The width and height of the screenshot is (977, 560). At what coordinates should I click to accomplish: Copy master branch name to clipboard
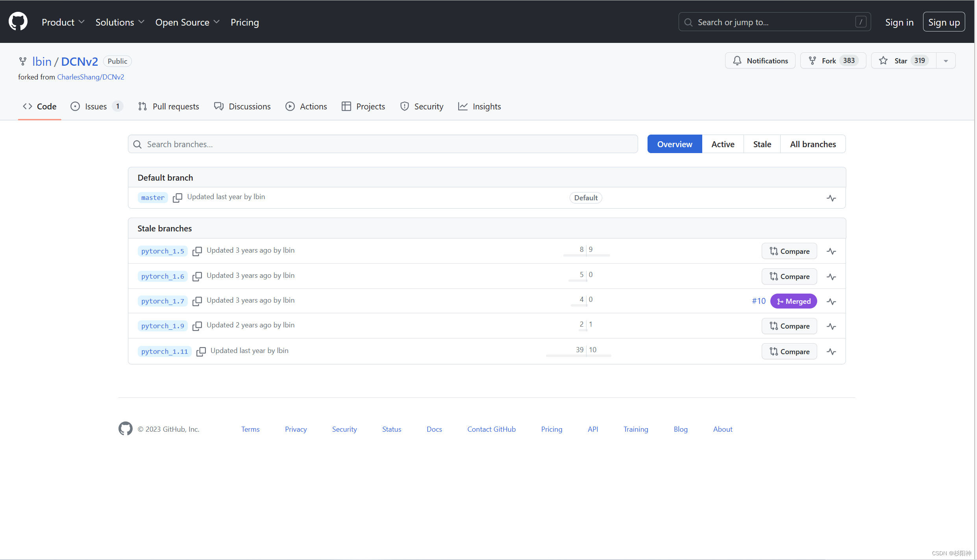point(178,198)
